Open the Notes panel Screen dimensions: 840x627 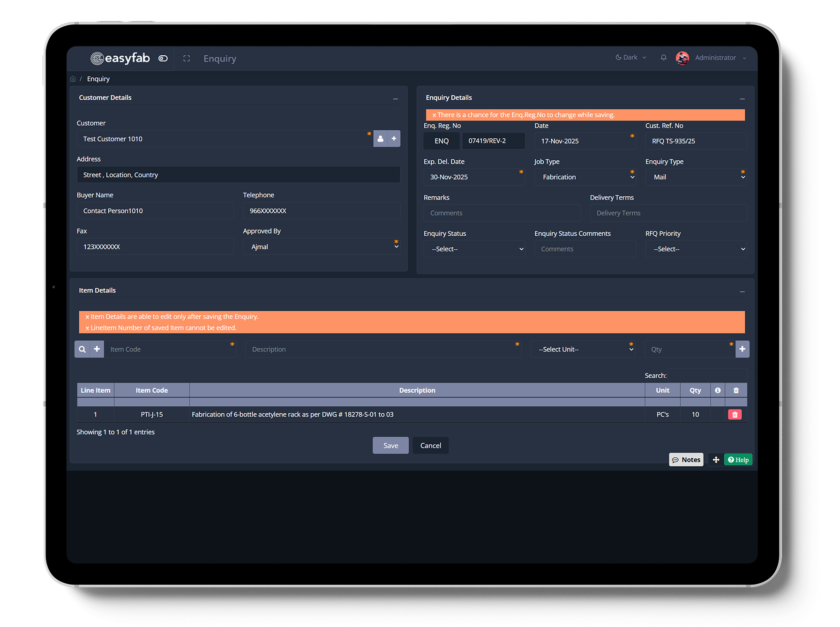(686, 460)
